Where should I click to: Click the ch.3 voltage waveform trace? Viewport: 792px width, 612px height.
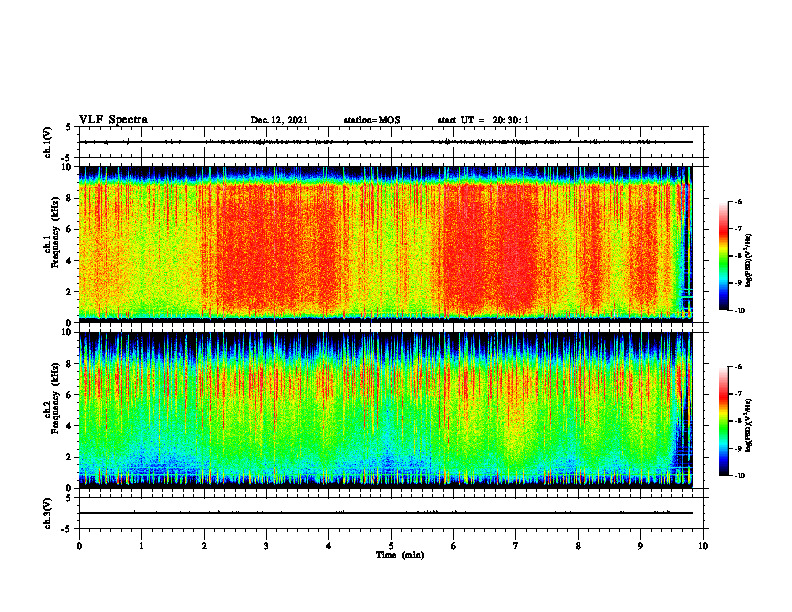click(x=385, y=513)
